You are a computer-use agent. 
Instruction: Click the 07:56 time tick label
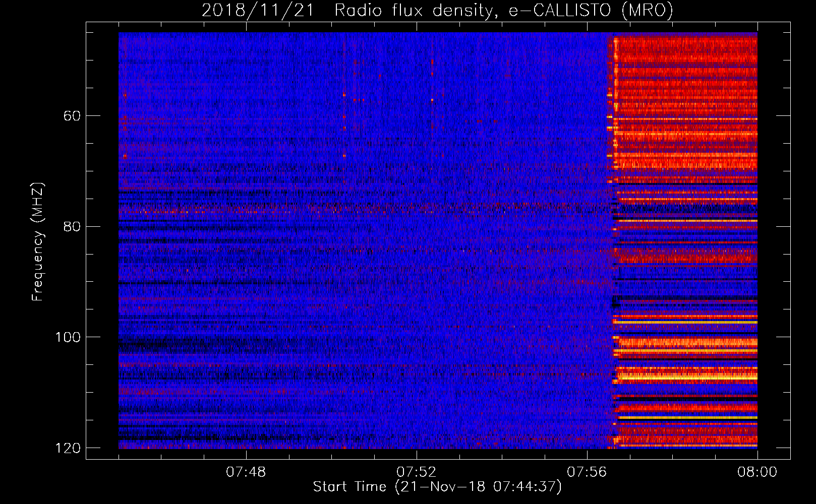tap(587, 472)
